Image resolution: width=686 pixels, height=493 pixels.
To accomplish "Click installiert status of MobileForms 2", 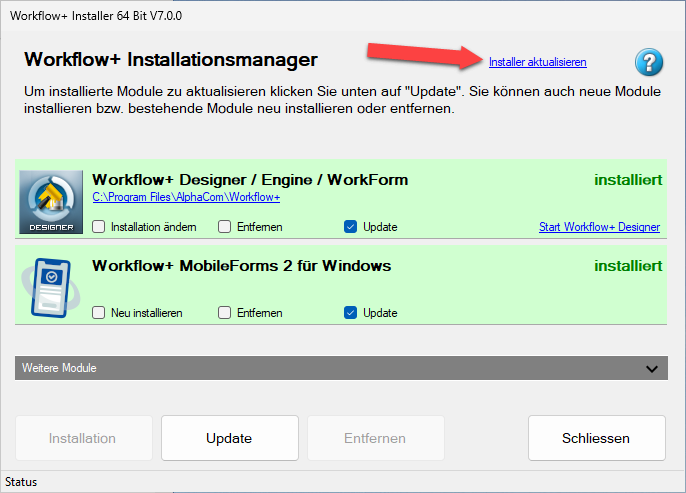I will click(628, 266).
